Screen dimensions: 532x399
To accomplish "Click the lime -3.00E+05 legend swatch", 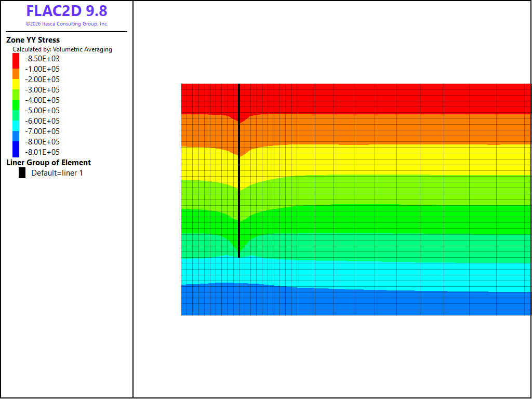I will 16,95.
